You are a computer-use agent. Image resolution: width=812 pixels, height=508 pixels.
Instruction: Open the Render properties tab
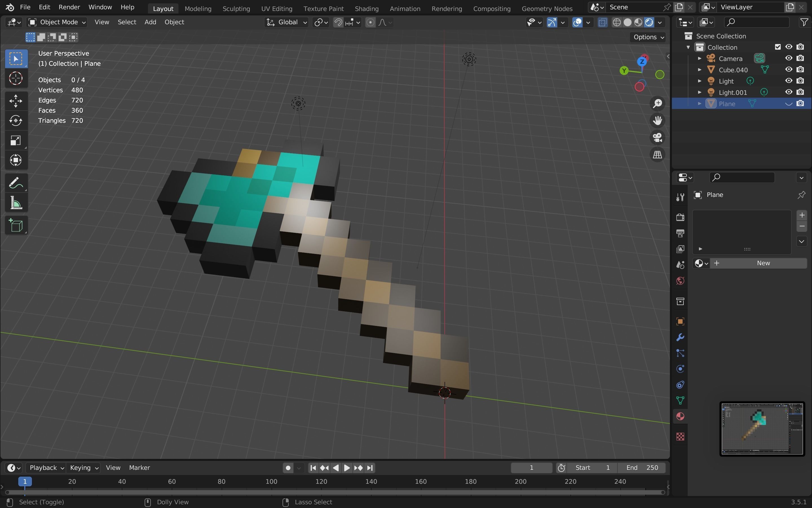pos(680,217)
